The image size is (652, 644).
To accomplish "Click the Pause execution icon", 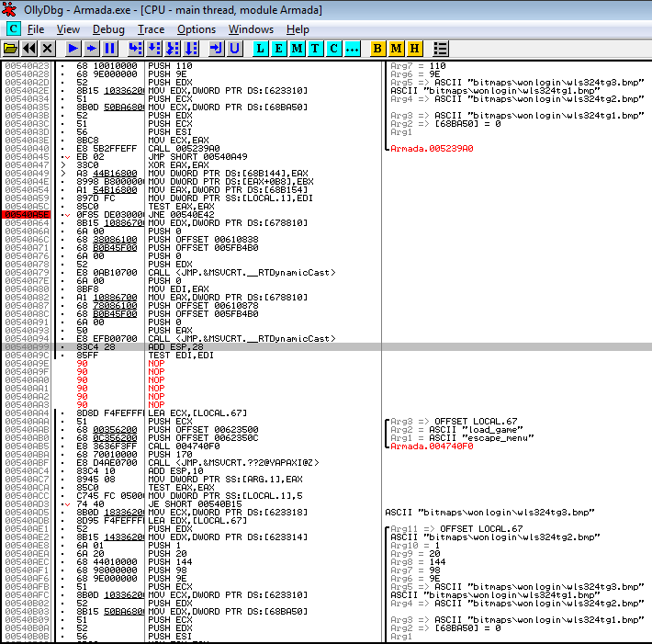I will (110, 49).
